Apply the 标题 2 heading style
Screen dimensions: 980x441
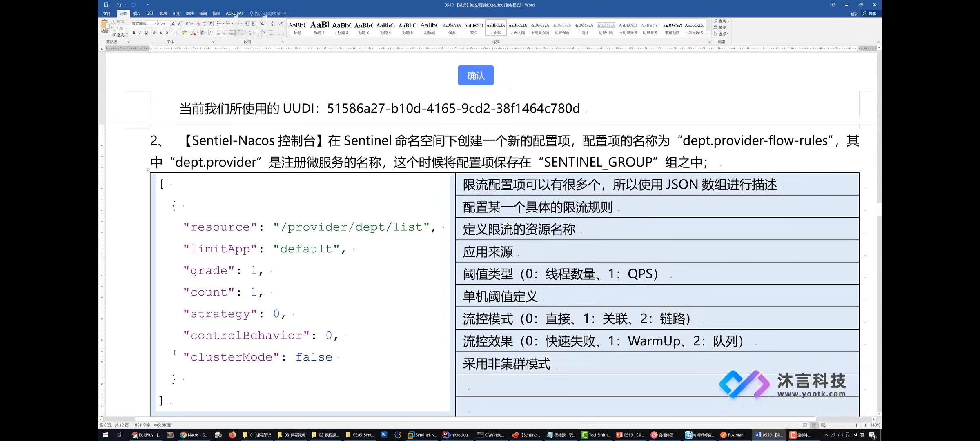coord(341,28)
